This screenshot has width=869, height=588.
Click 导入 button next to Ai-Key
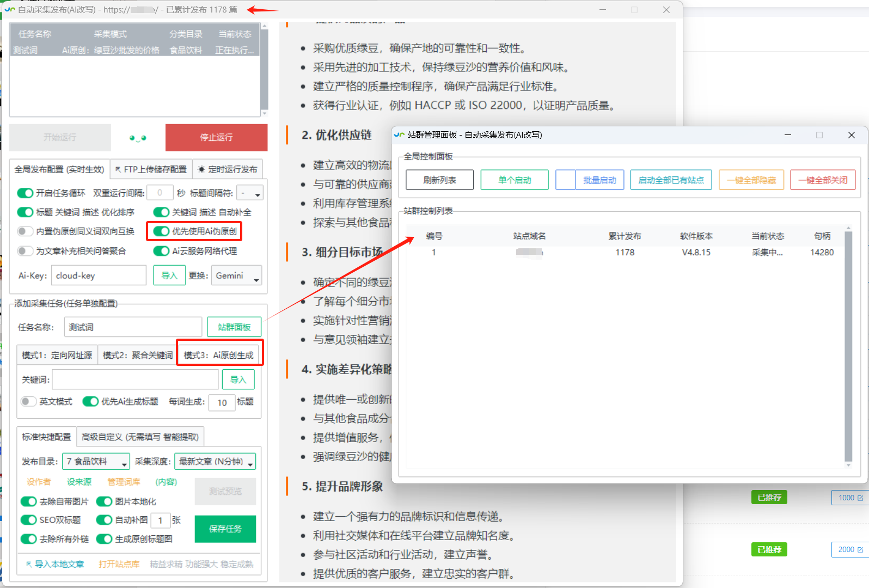[x=170, y=275]
